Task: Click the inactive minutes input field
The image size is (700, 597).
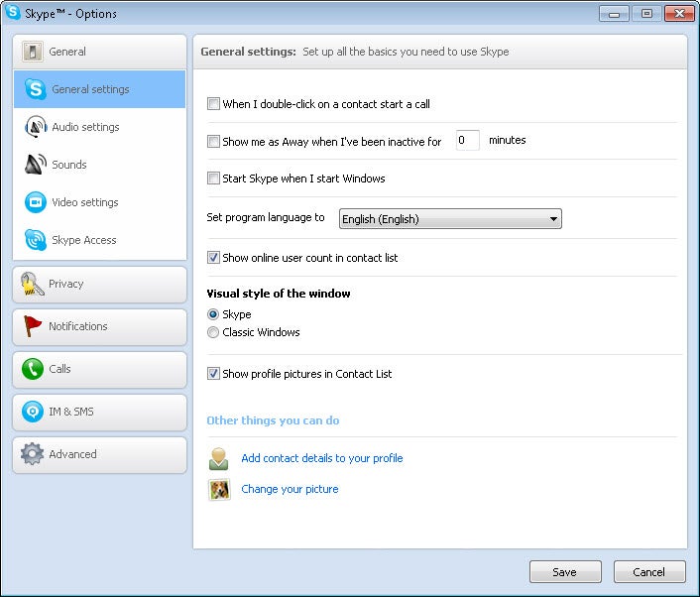Action: [x=467, y=141]
